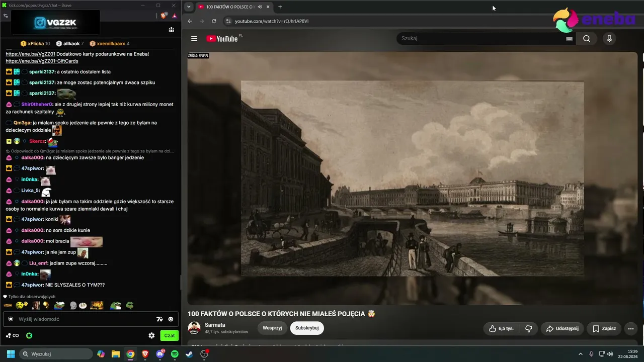Expand the tab search dropdown in the browser
The width and height of the screenshot is (644, 362).
click(x=189, y=7)
